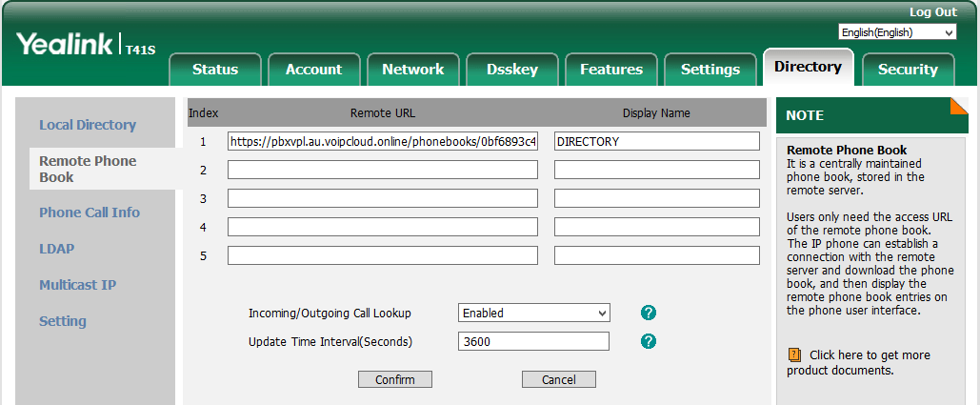Viewport: 980px width, 405px height.
Task: Click Remote URL field for index 1
Action: pos(383,141)
